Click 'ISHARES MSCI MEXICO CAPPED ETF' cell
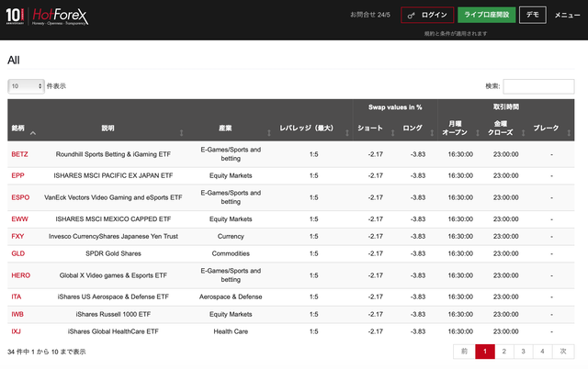 click(x=113, y=219)
